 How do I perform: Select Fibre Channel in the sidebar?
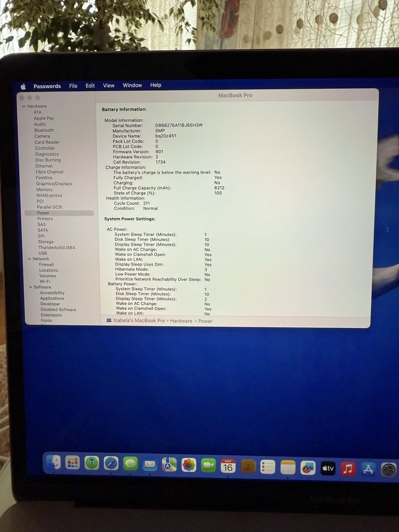[49, 172]
